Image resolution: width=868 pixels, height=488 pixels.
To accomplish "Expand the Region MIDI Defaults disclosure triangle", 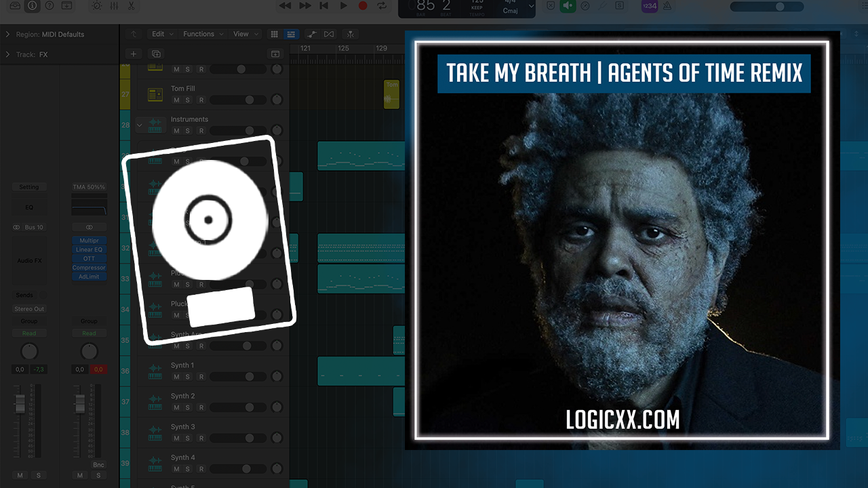I will coord(7,35).
